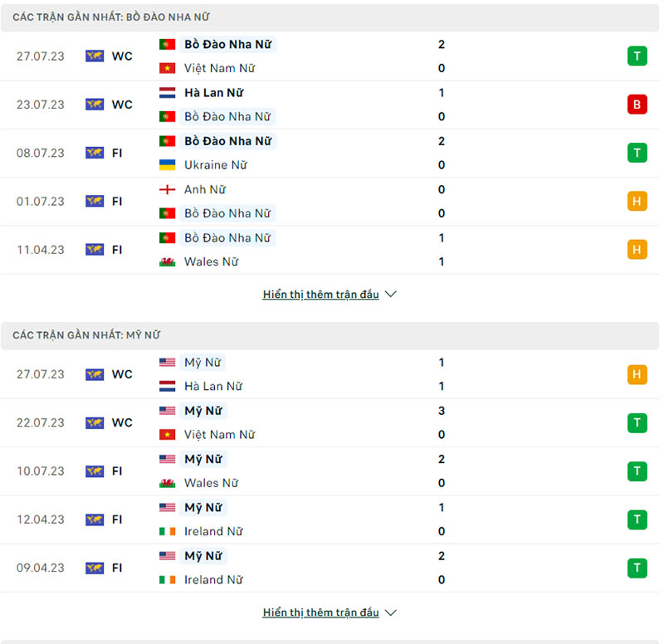Screen dimensions: 664x644
Task: Click the orange H badge for USA vs Netherlands
Action: tap(637, 374)
